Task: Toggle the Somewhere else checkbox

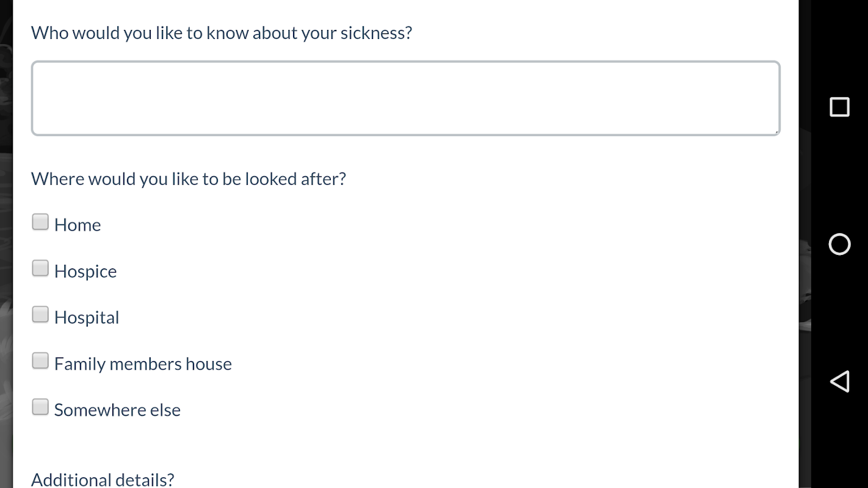Action: (40, 407)
